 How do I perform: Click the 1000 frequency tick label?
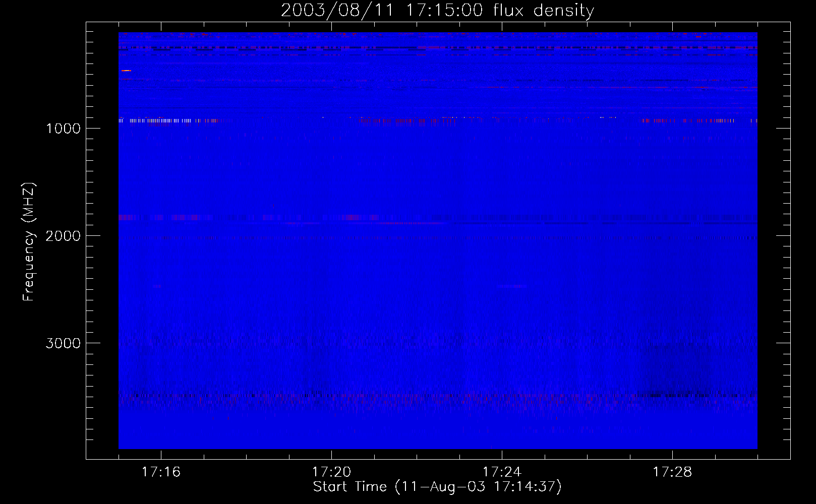click(63, 129)
